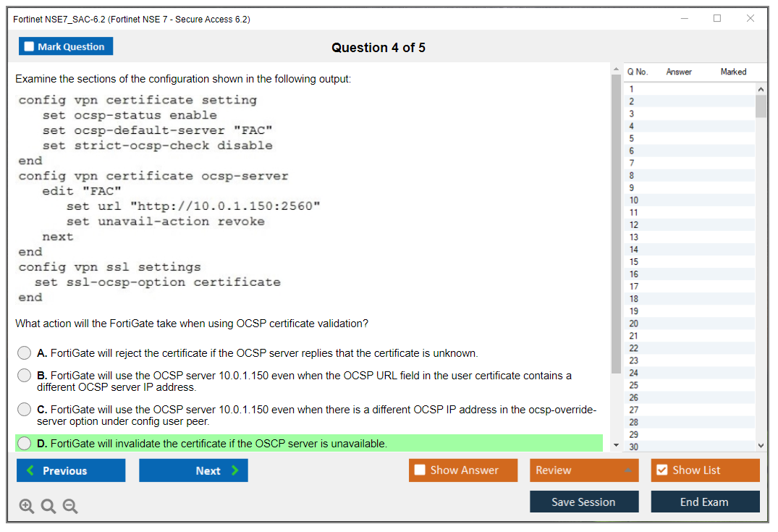Click the zoom out magnifier icon

tap(70, 507)
